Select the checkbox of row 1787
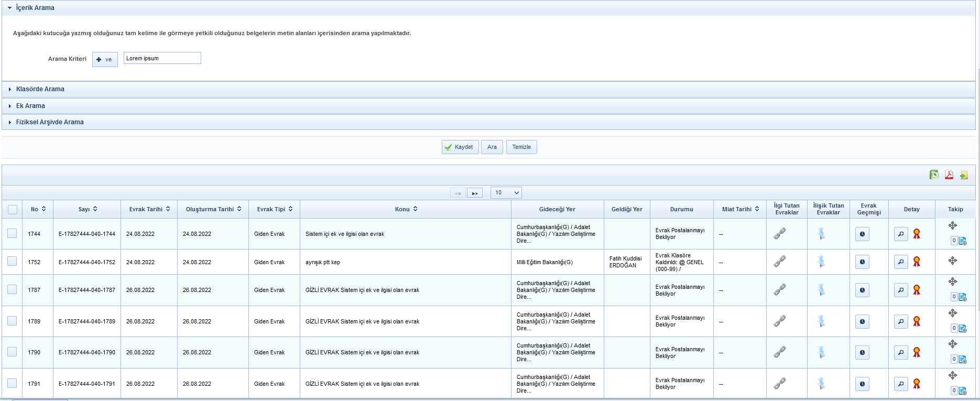 12,290
